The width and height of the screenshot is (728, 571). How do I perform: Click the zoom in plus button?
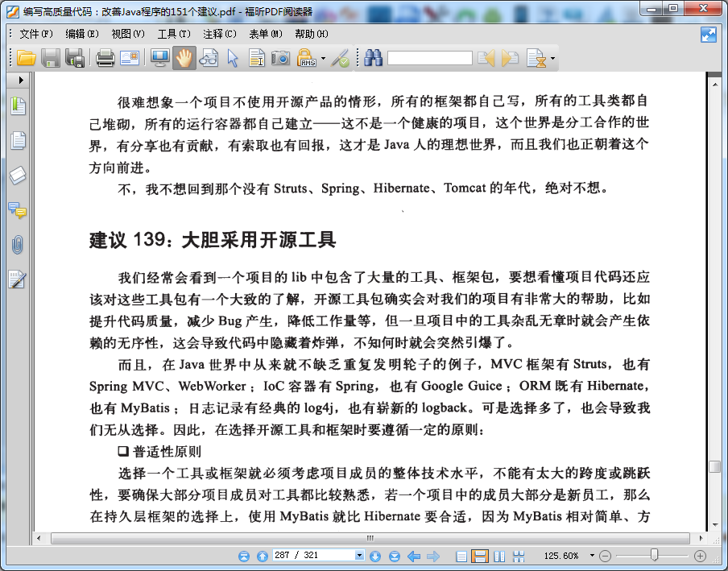click(x=700, y=556)
